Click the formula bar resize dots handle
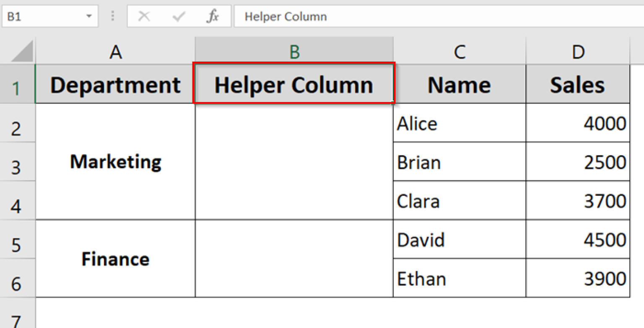Screen dimensions: 644x328 pos(113,16)
